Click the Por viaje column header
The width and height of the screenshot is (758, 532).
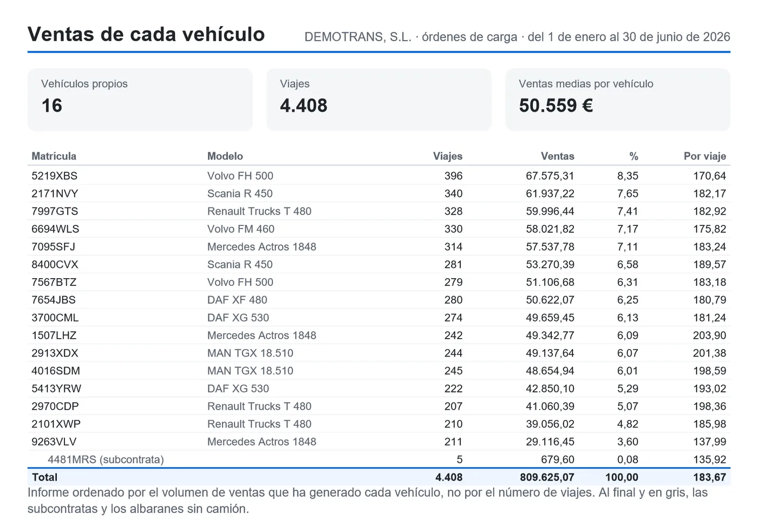pyautogui.click(x=704, y=156)
